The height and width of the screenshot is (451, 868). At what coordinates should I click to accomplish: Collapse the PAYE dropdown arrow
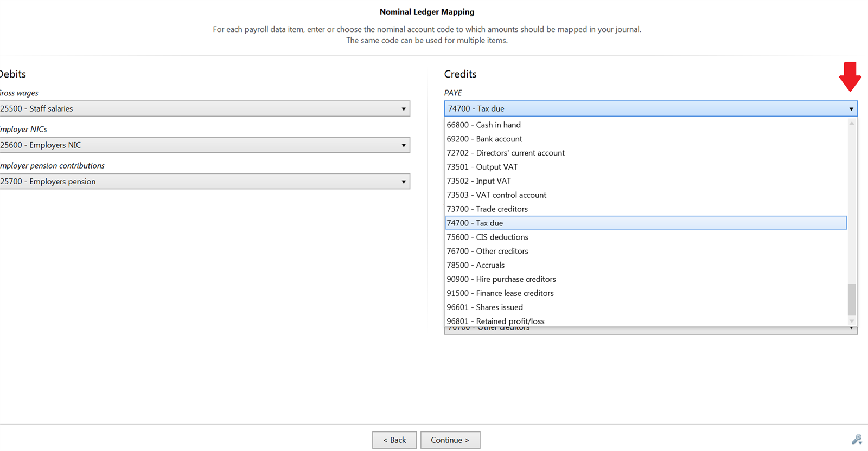[x=851, y=109]
